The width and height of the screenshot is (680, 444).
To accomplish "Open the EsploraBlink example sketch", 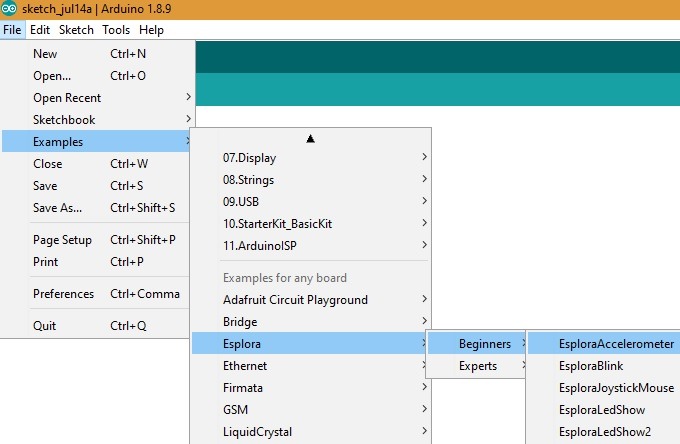I will click(604, 366).
